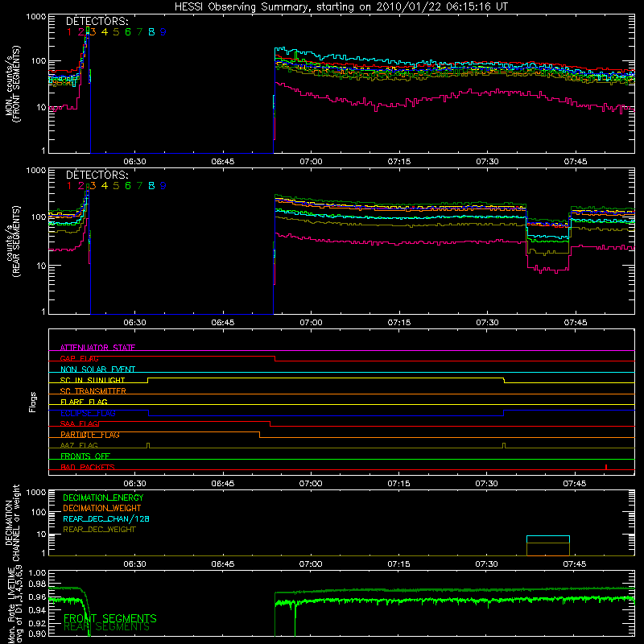Click the BAD_PACKETS flag label
644x644 pixels.
[x=88, y=467]
